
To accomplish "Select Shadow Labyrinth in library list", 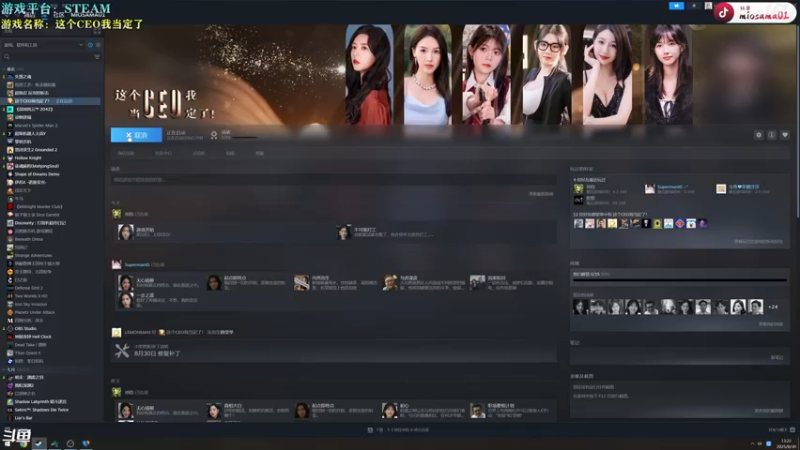I will pyautogui.click(x=41, y=402).
